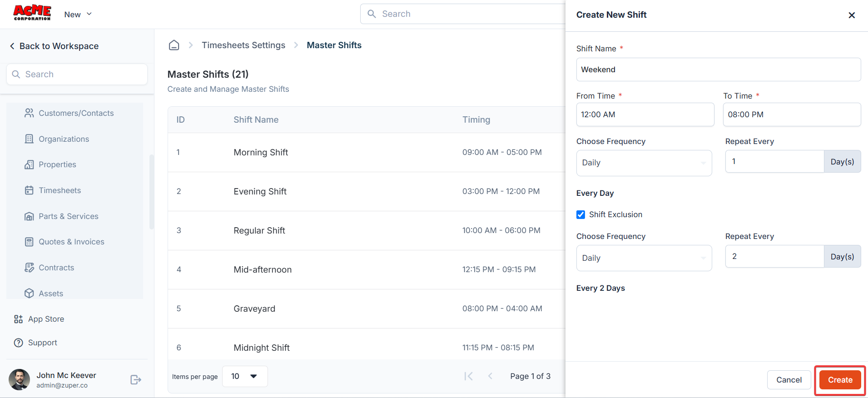Click the Contracts icon

[x=29, y=268]
